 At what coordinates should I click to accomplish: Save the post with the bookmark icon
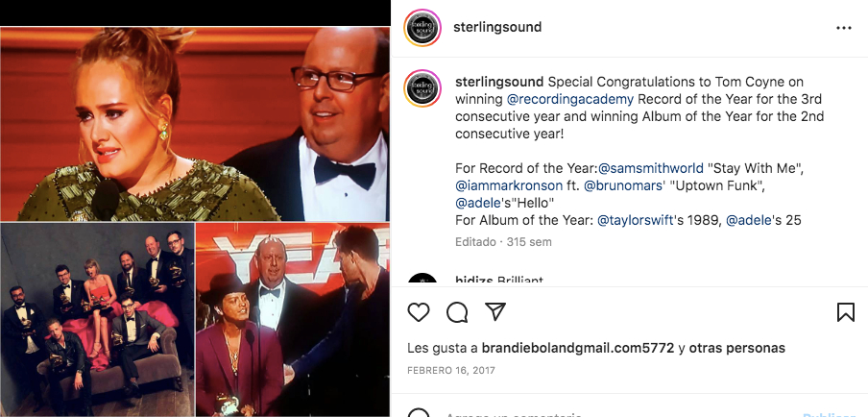845,312
